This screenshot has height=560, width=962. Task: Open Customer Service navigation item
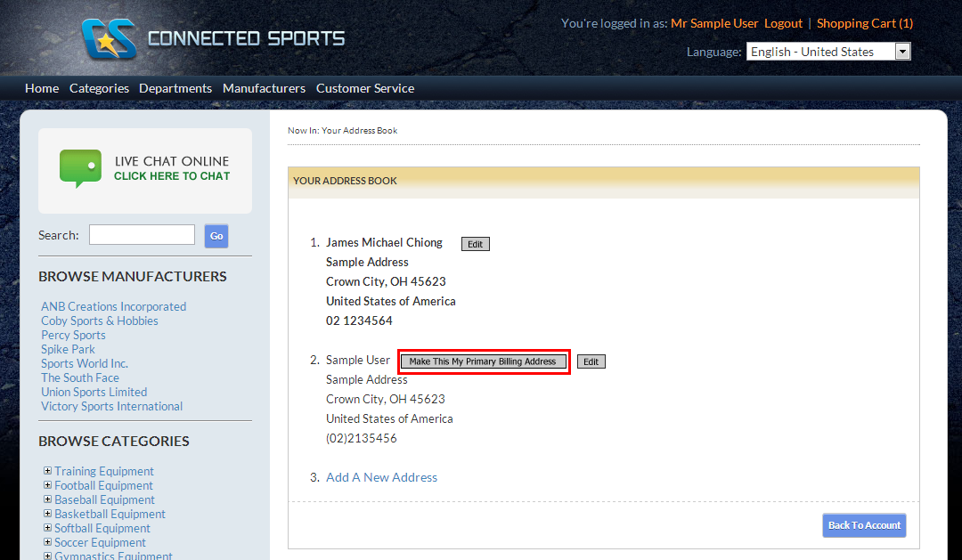[365, 88]
